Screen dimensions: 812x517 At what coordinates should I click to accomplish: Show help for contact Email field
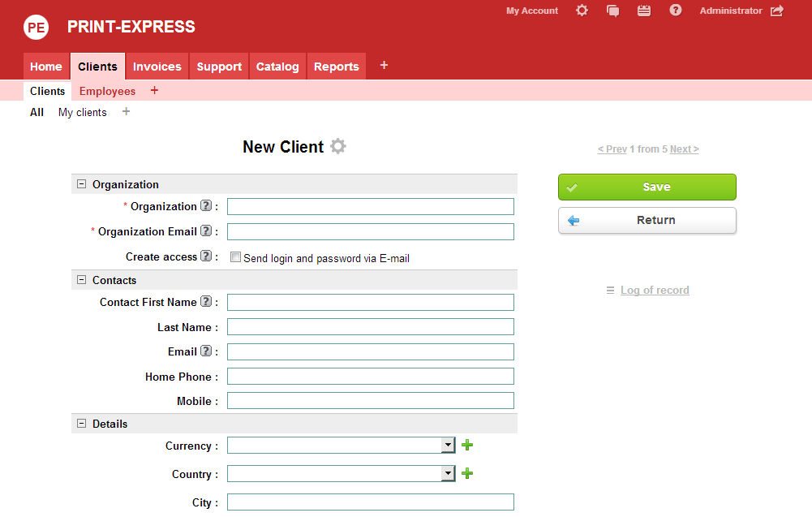pos(206,351)
